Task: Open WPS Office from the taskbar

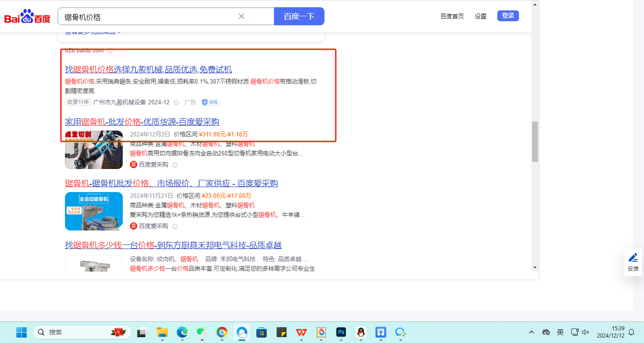Action: 301,332
